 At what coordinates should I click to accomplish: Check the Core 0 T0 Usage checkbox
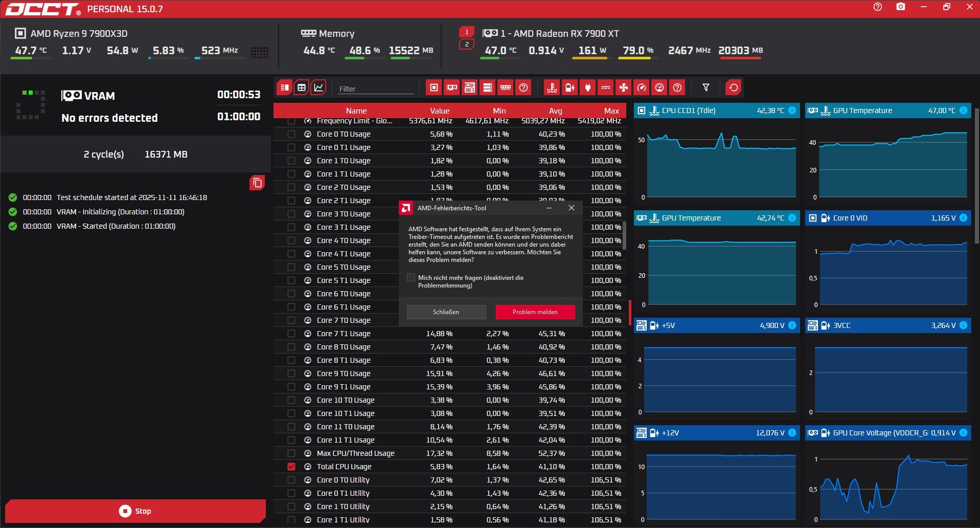tap(291, 134)
